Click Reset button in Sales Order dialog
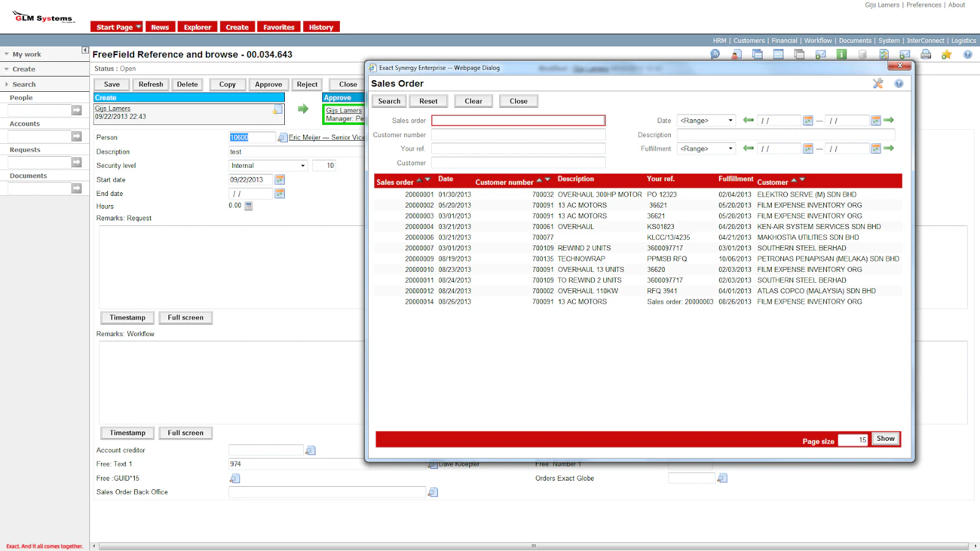 428,101
